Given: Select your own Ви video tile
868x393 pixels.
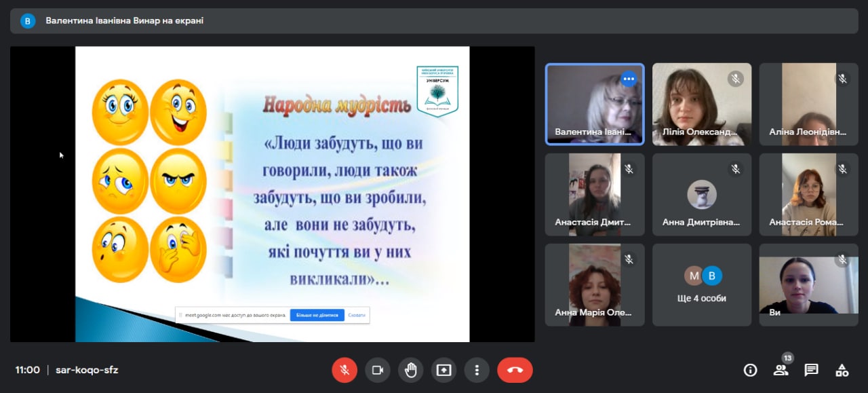Looking at the screenshot, I should click(x=808, y=285).
